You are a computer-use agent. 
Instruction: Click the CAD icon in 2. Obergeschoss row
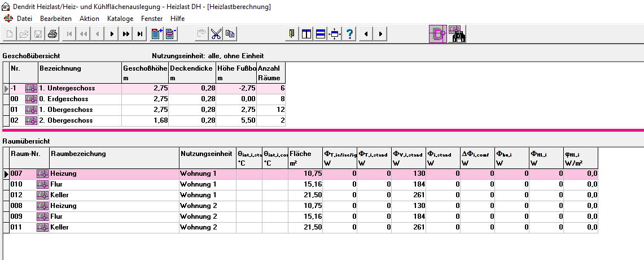click(x=31, y=120)
